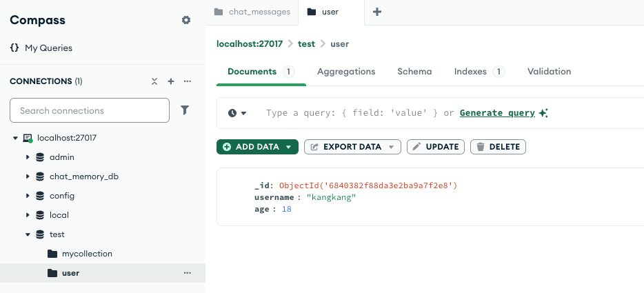
Task: Click the admin database icon
Action: tap(40, 157)
